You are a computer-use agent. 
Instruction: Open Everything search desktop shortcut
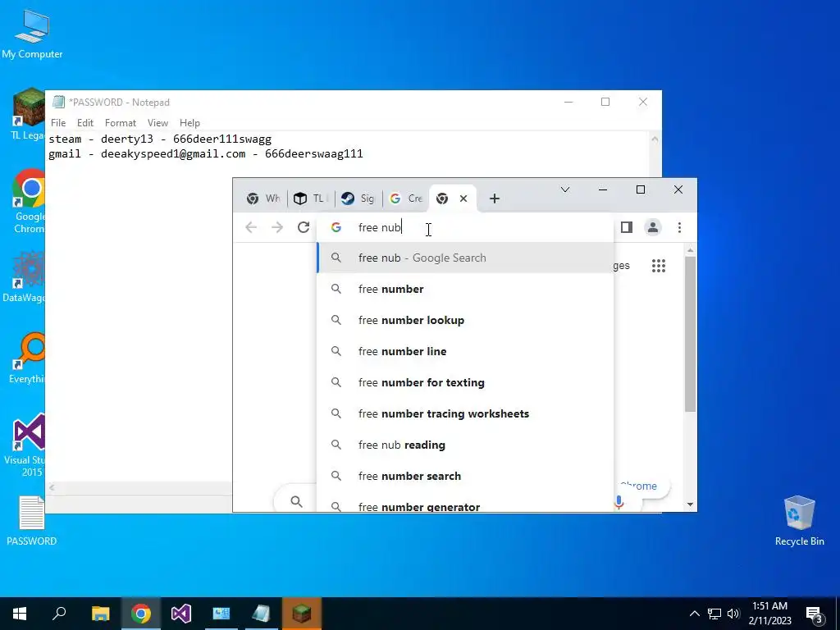[x=27, y=358]
